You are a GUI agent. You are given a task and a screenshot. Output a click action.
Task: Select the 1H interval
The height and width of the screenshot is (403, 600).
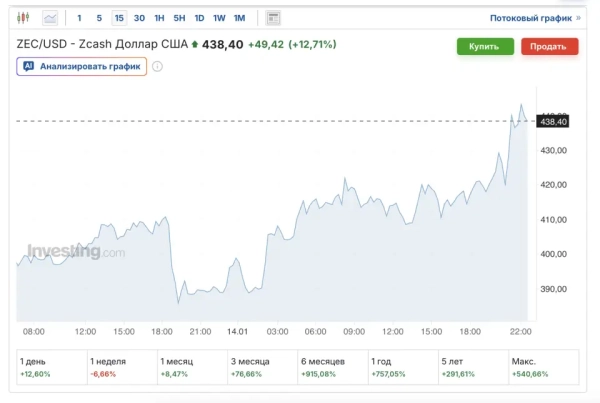pyautogui.click(x=159, y=18)
